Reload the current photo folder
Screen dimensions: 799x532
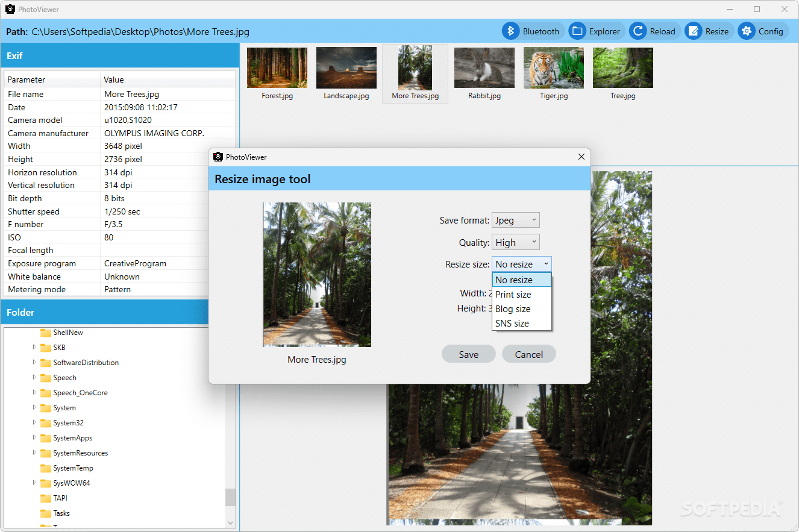point(654,31)
